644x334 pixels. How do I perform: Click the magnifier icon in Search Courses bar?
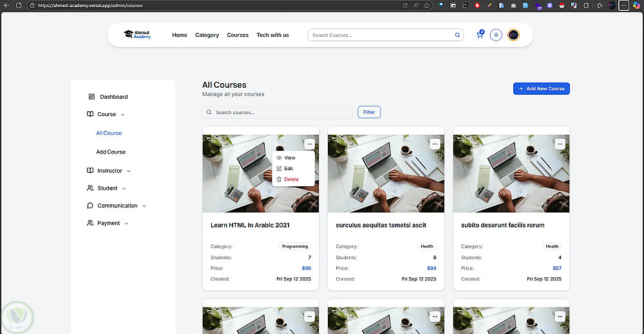457,35
